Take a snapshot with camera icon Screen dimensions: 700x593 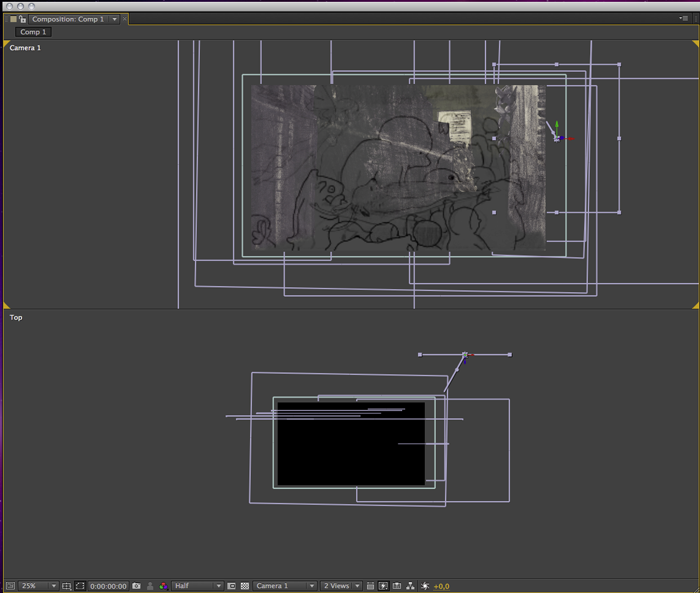point(137,586)
